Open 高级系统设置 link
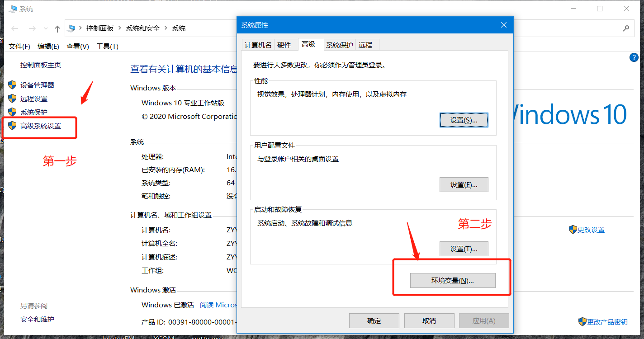Image resolution: width=644 pixels, height=339 pixels. (41, 126)
